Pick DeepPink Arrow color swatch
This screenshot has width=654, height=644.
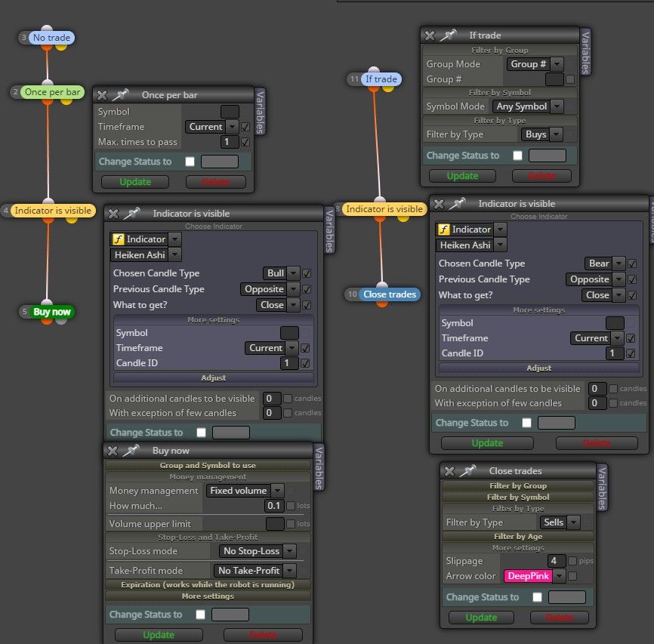pos(528,576)
